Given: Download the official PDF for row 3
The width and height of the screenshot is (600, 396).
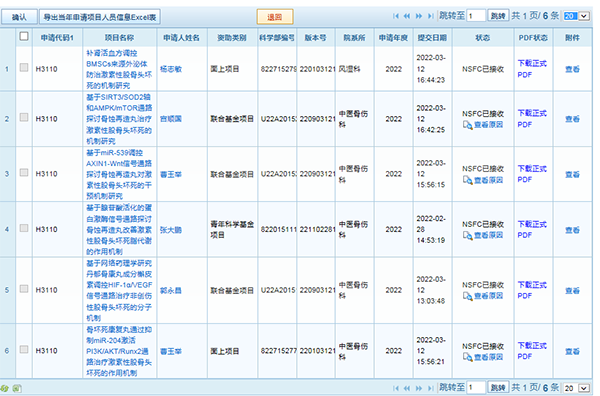Looking at the screenshot, I should click(532, 174).
